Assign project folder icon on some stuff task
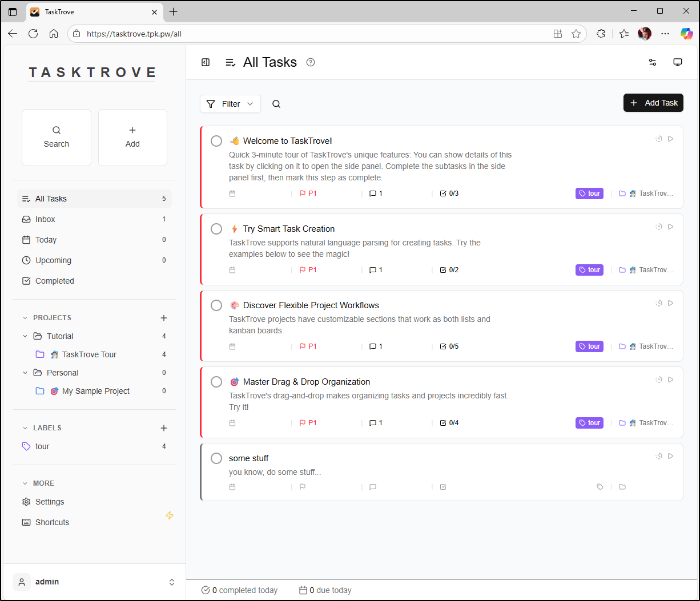 point(622,487)
